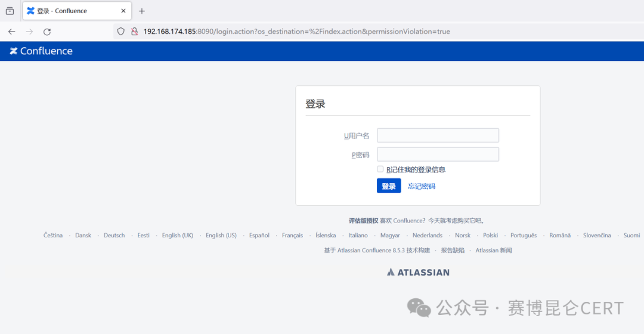Open the 忘记密码 link
This screenshot has width=644, height=334.
(x=422, y=186)
